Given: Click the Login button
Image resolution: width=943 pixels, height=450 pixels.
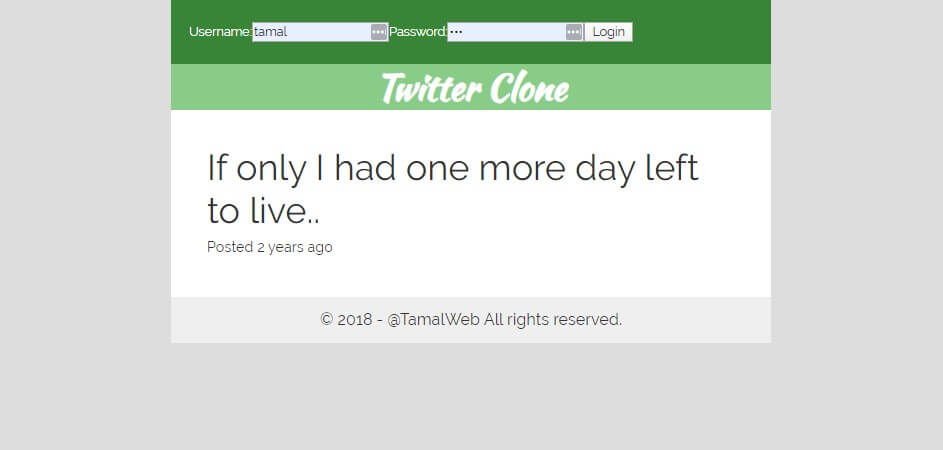Looking at the screenshot, I should [608, 32].
